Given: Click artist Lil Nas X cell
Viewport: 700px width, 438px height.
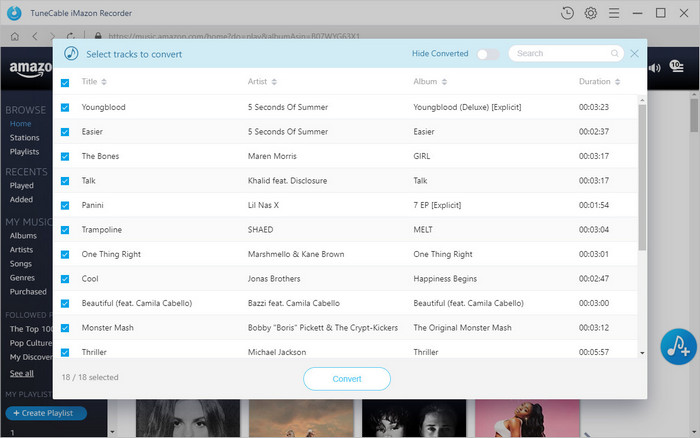Looking at the screenshot, I should click(263, 205).
